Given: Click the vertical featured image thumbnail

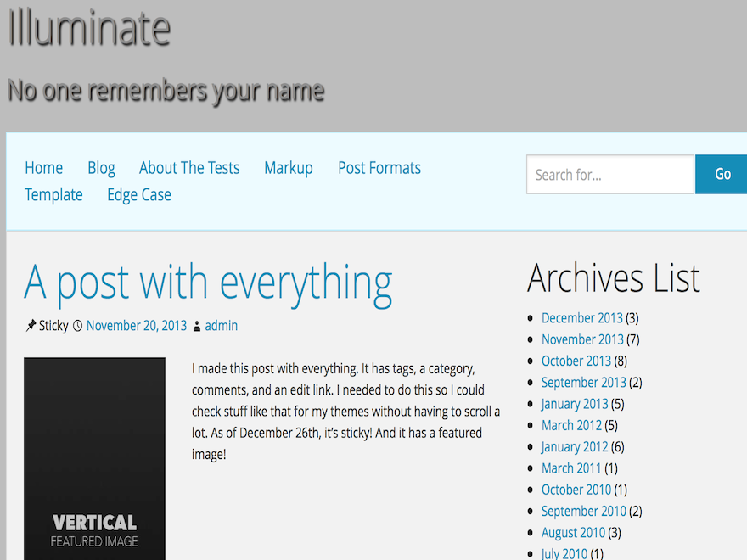Looking at the screenshot, I should 94,458.
